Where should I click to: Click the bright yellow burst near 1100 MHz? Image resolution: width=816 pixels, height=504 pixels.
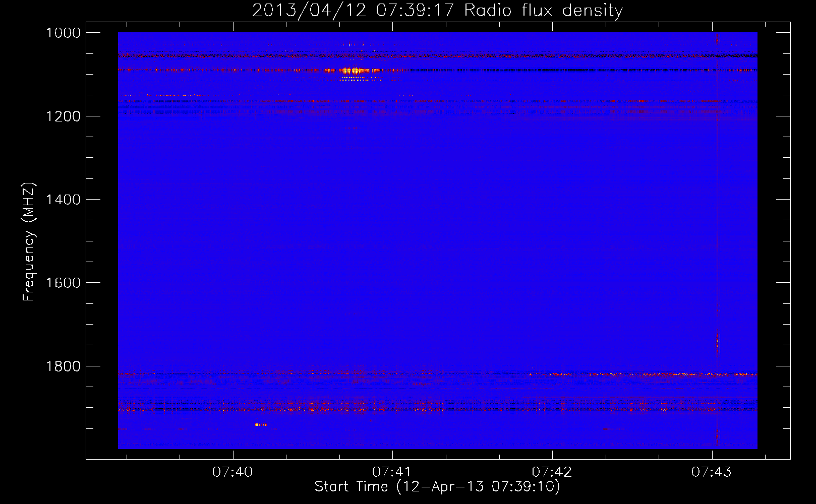[x=355, y=71]
